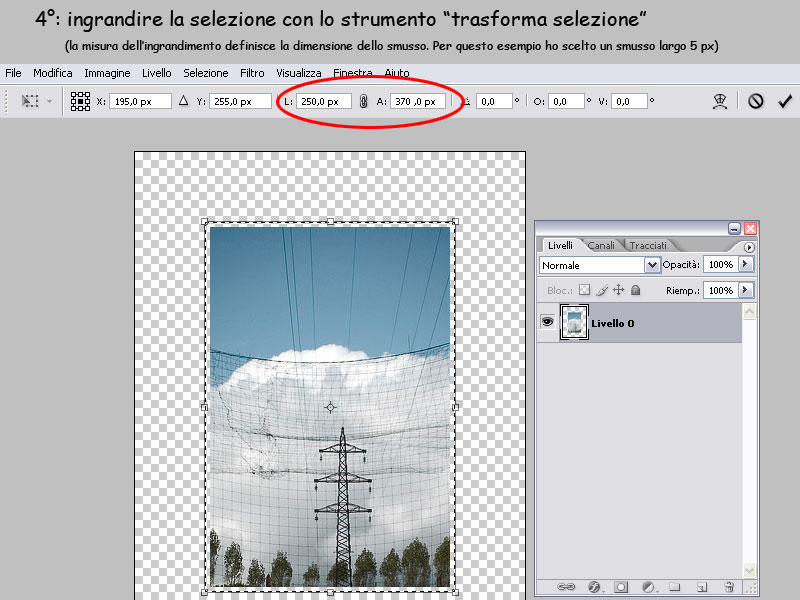This screenshot has width=800, height=600.
Task: Create a new layer group folder
Action: point(673,585)
